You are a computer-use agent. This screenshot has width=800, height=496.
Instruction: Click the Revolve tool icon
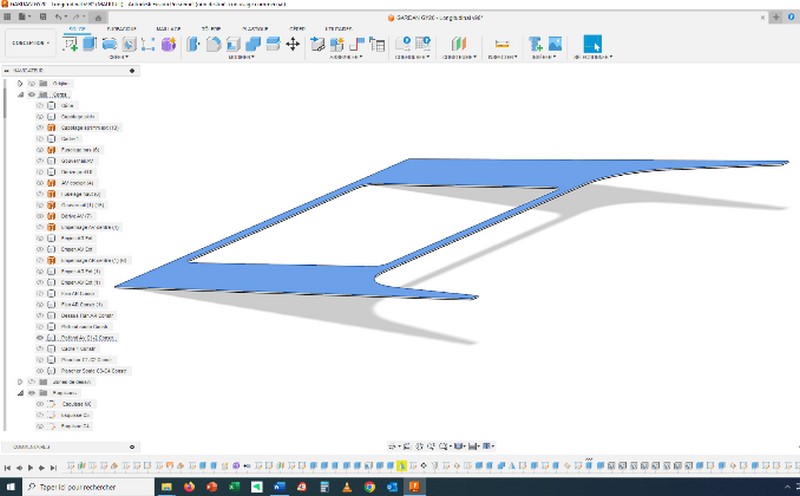(x=109, y=43)
